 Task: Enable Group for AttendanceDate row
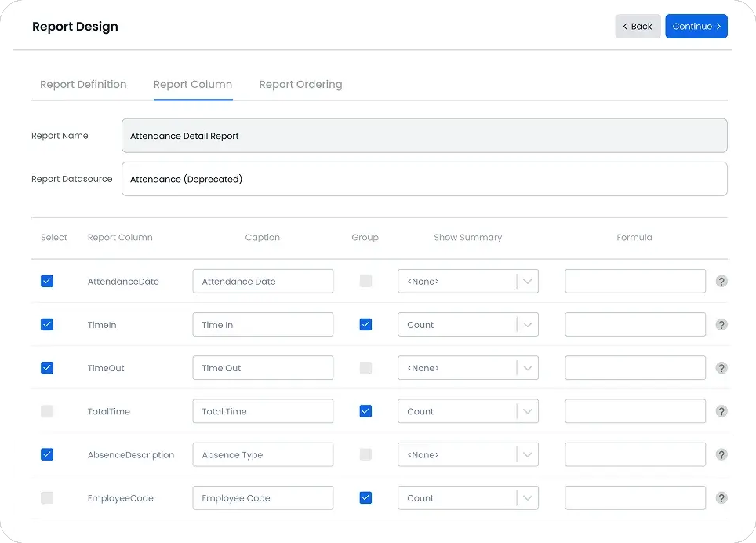[365, 281]
